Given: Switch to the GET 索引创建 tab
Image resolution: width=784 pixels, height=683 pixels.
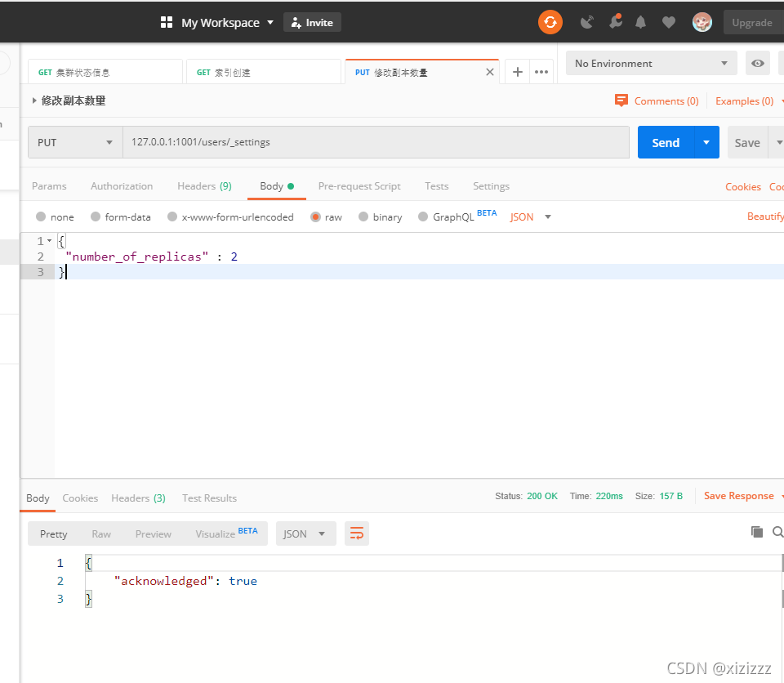Looking at the screenshot, I should click(x=264, y=72).
